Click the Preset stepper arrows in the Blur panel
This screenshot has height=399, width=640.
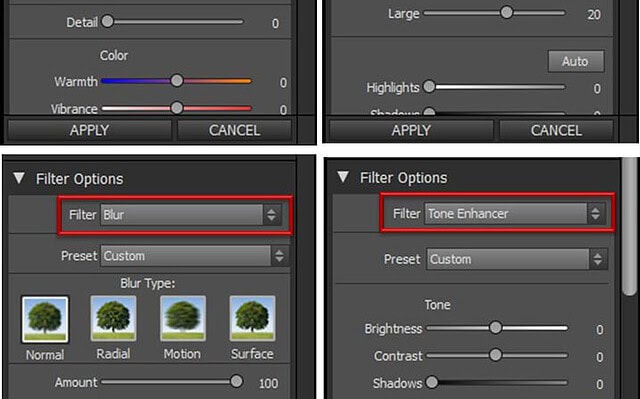[280, 256]
